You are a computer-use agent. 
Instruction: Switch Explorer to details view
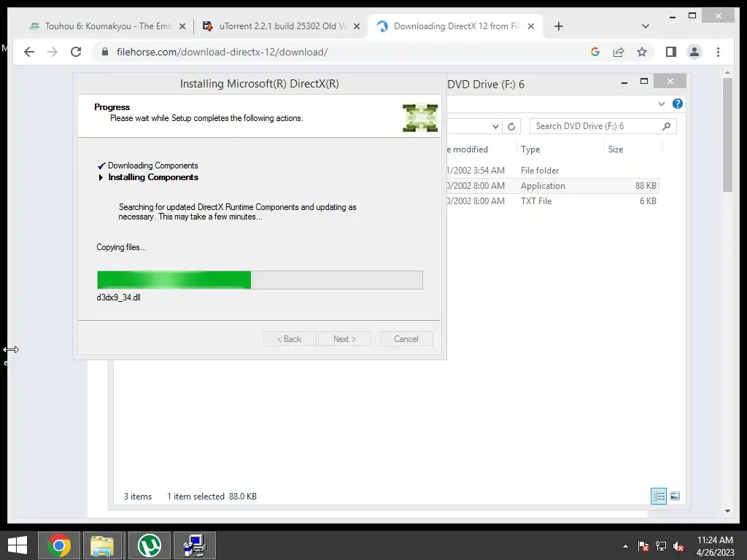pyautogui.click(x=659, y=496)
